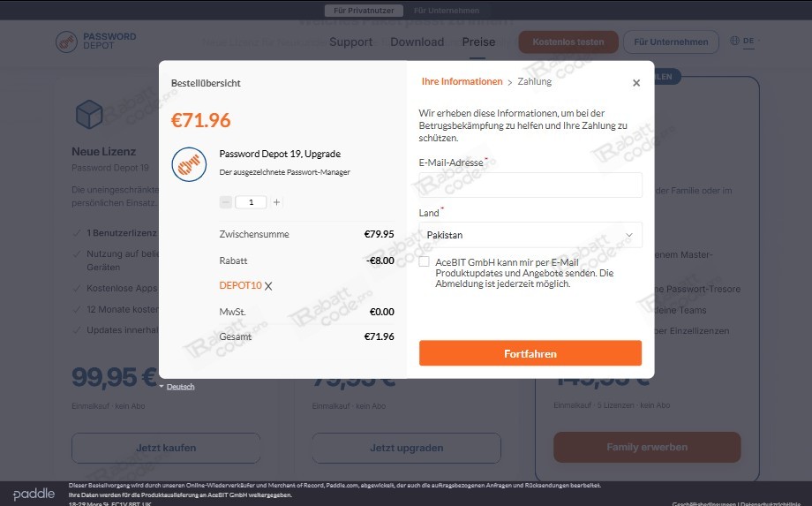The height and width of the screenshot is (506, 812).
Task: Enable AceBIT product updates email checkbox
Action: [425, 261]
